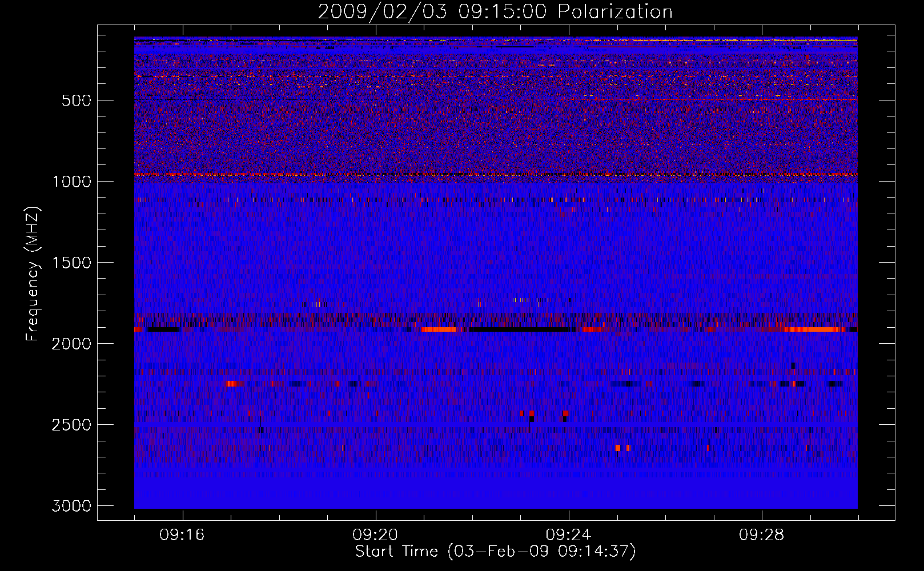Click the bright red band near 09:29 at 1900 MHz
The image size is (924, 571).
coord(814,329)
